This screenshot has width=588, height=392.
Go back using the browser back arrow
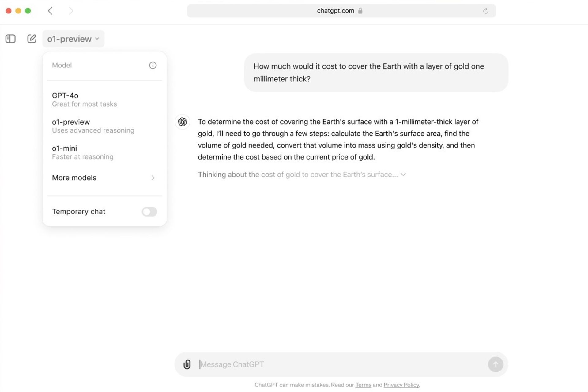click(x=50, y=11)
